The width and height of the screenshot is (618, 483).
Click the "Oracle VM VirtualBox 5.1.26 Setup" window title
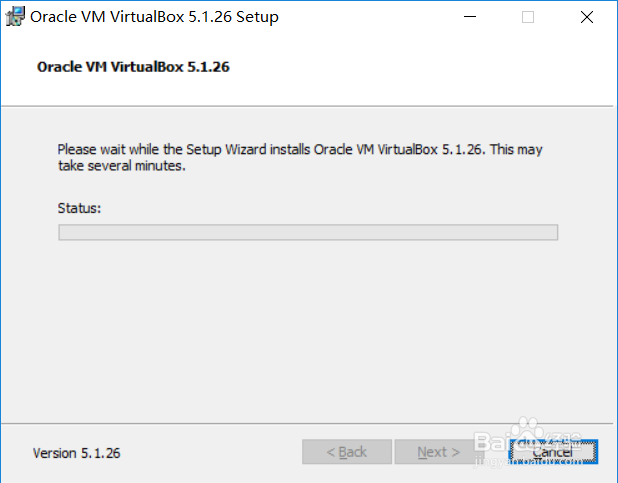tap(154, 17)
